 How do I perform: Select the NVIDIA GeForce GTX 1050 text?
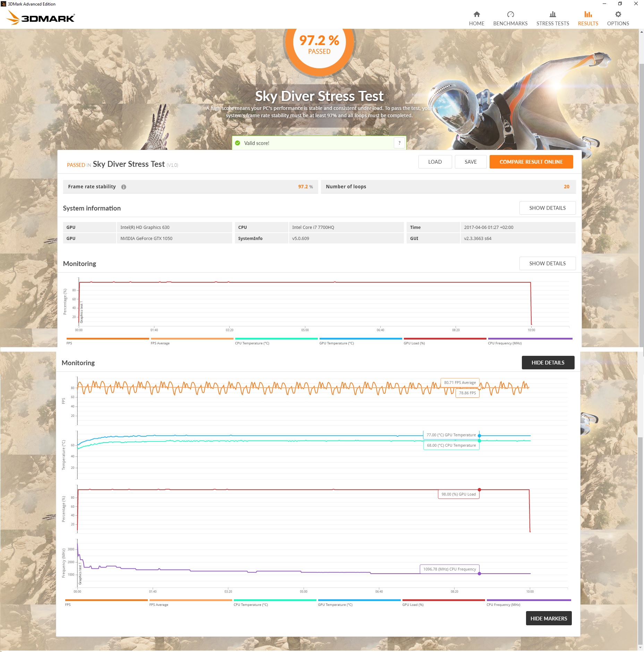click(x=146, y=239)
